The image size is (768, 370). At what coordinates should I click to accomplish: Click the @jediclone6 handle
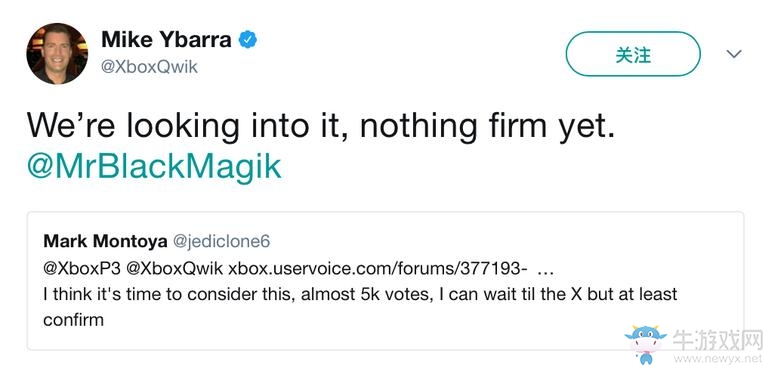pos(221,241)
